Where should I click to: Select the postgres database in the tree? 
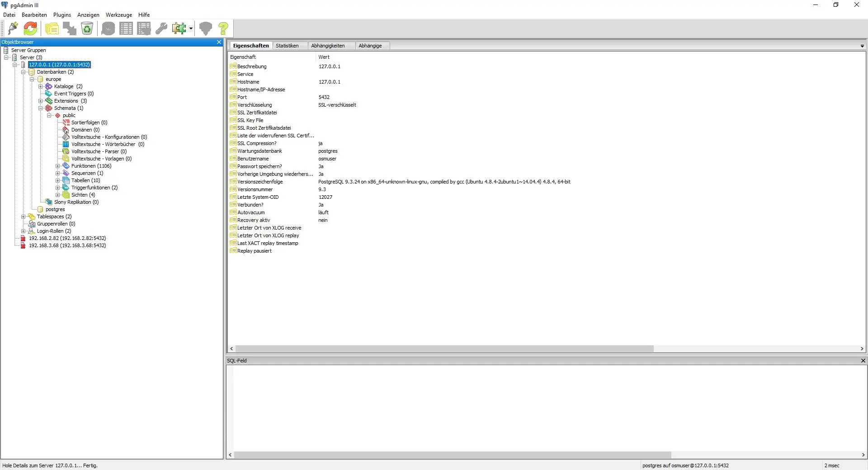click(55, 209)
